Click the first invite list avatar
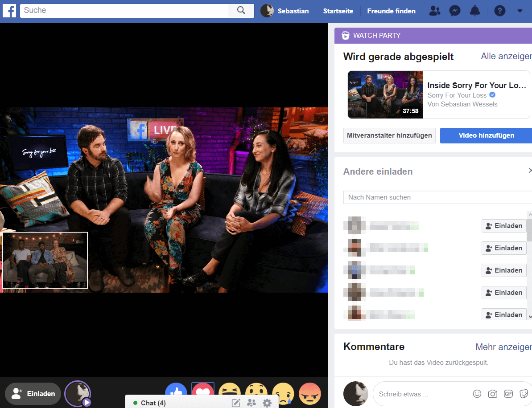The width and height of the screenshot is (532, 408). coord(355,225)
